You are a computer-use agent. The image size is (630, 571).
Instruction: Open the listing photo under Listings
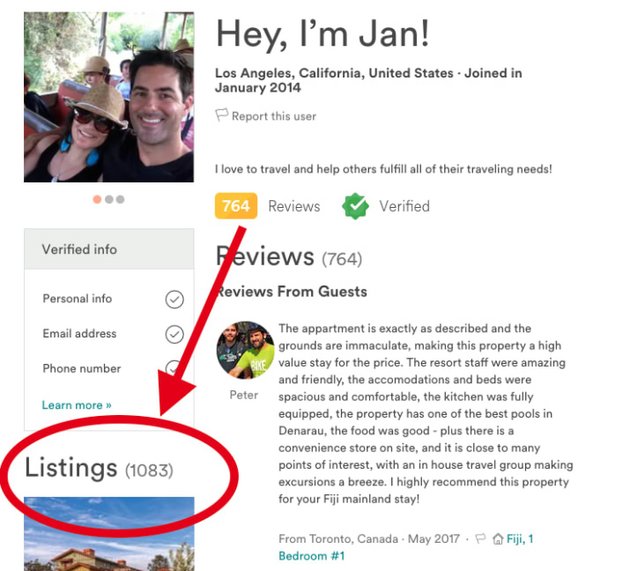point(108,533)
